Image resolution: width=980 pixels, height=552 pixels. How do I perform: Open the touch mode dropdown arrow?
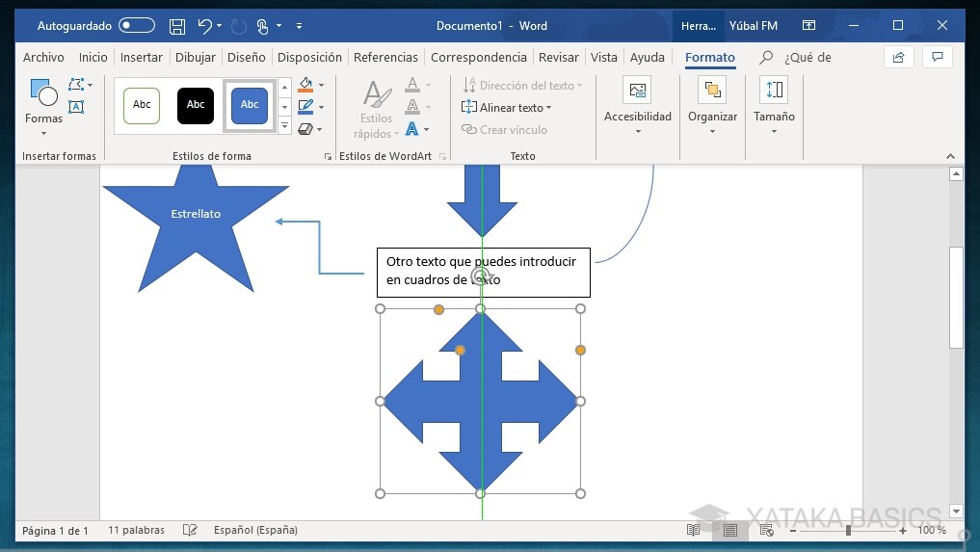pos(278,26)
